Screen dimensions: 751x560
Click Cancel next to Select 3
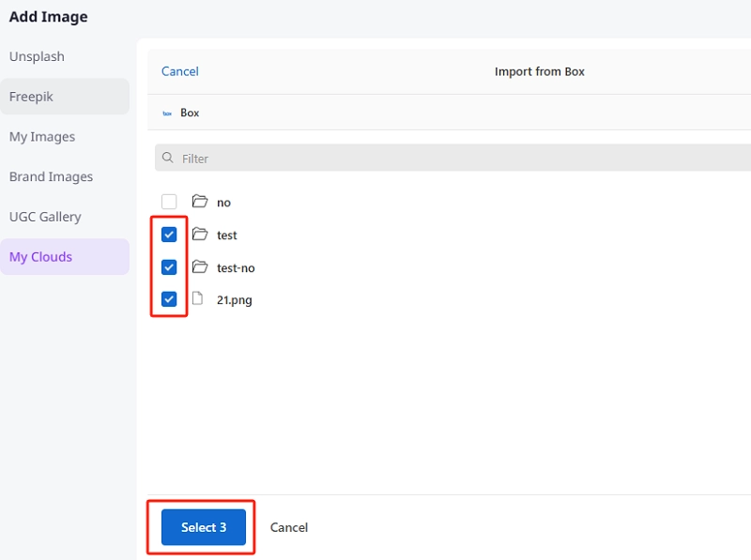tap(289, 527)
